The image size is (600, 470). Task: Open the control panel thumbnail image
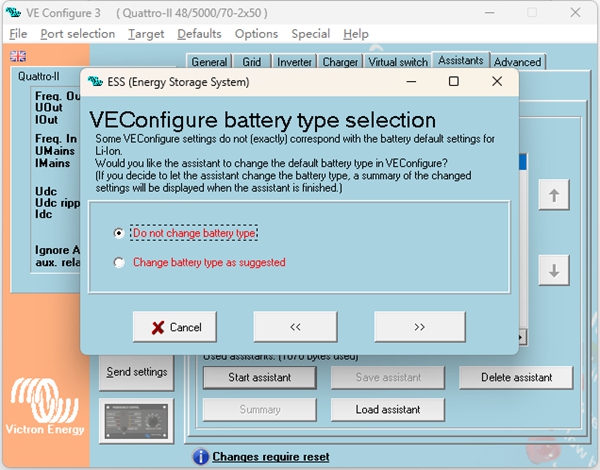pos(136,421)
